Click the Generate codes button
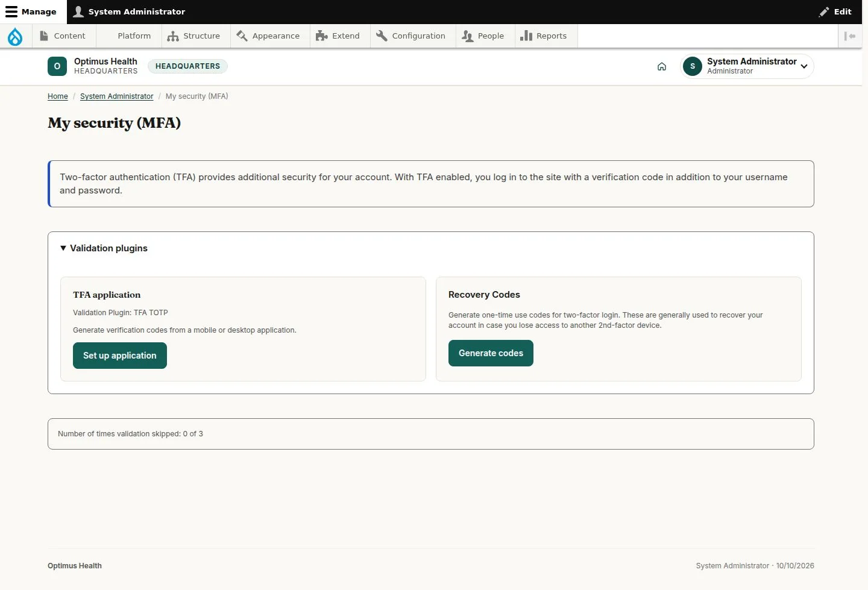The width and height of the screenshot is (868, 590). [491, 353]
